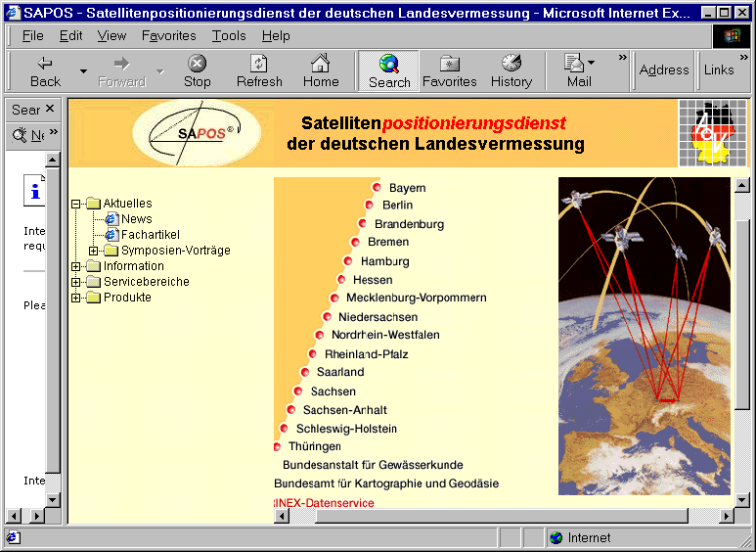
Task: Collapse the Aktuelles tree node
Action: pos(76,204)
